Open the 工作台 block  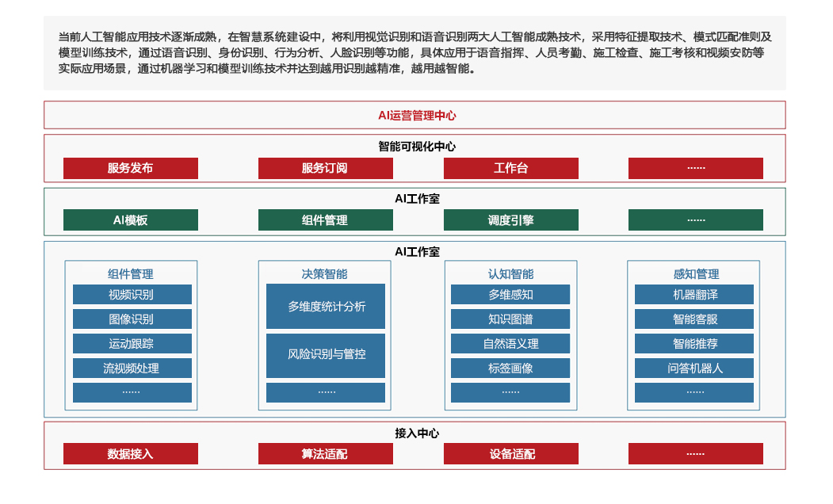[x=510, y=168]
